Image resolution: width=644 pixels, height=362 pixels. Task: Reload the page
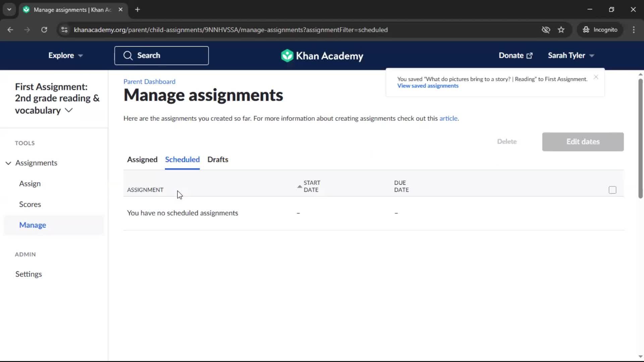pos(44,29)
